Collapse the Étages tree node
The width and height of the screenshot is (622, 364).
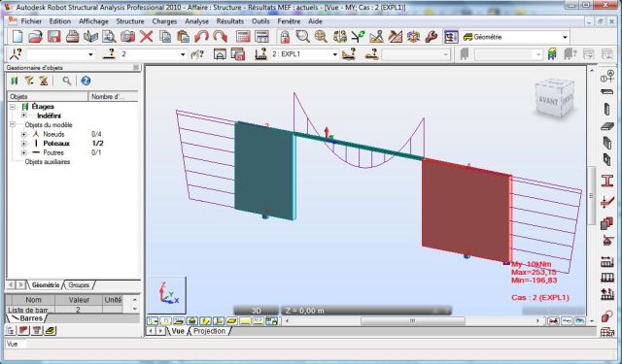click(13, 107)
